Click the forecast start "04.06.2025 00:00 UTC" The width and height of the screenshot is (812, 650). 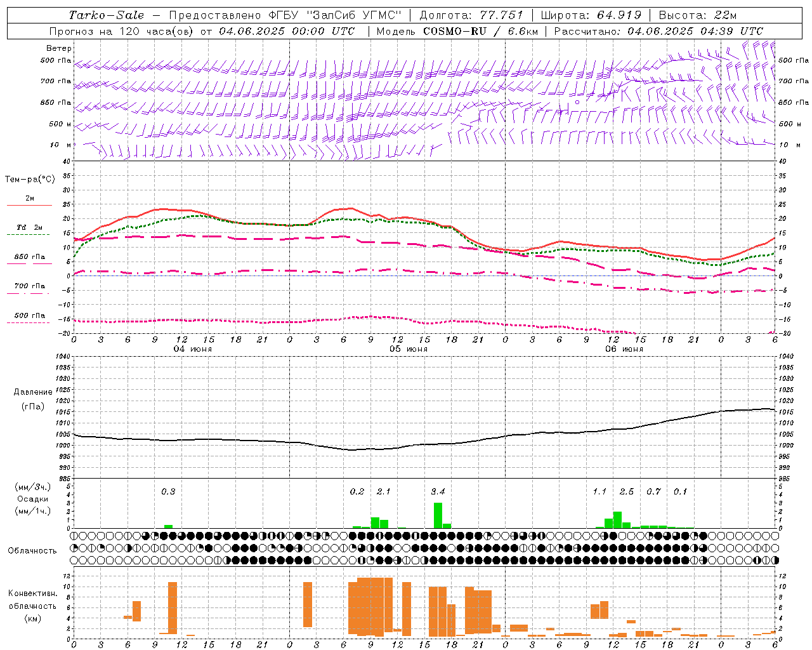(x=287, y=31)
